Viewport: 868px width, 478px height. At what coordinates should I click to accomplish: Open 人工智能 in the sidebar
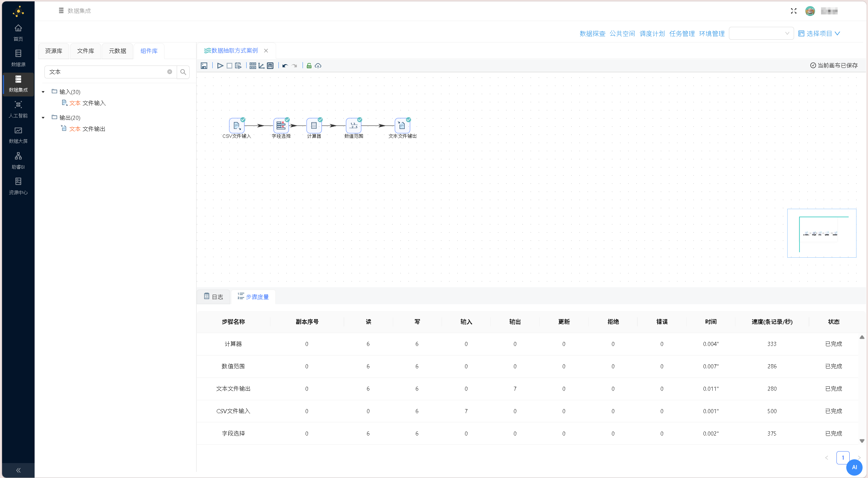(18, 110)
